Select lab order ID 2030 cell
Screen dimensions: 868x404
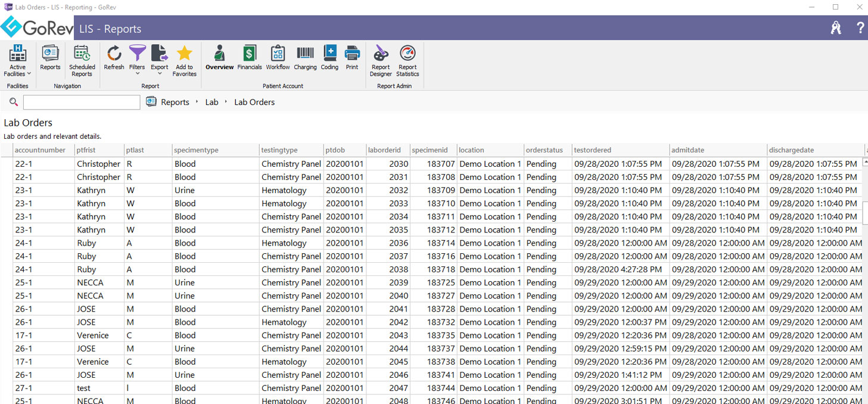point(388,164)
